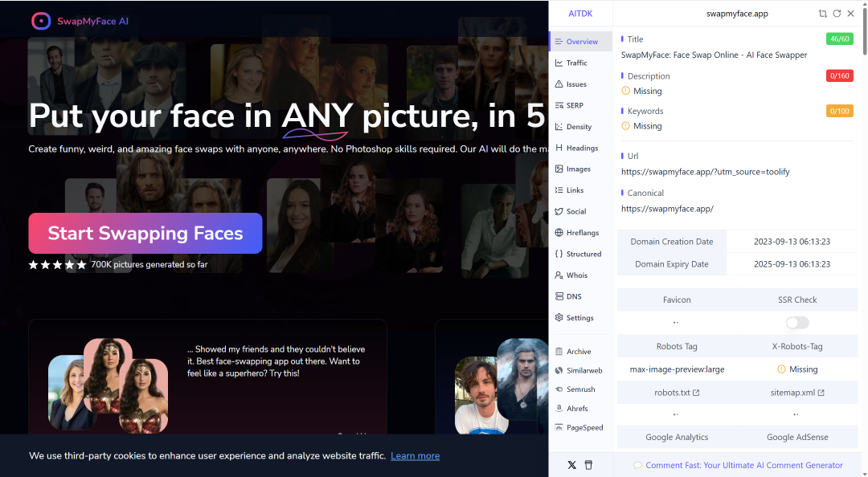Click the Hreflangs globe icon
868x477 pixels.
click(559, 232)
